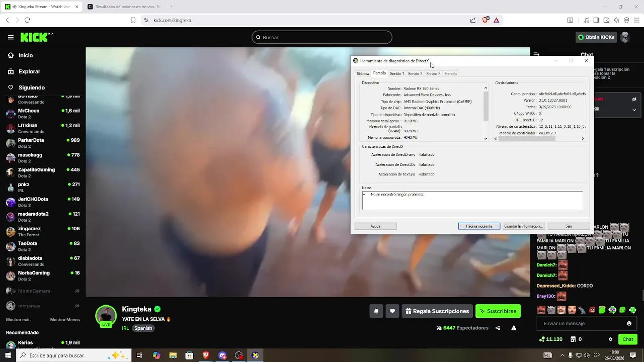Click the green Chat send button
This screenshot has height=362, width=644.
pos(628,339)
